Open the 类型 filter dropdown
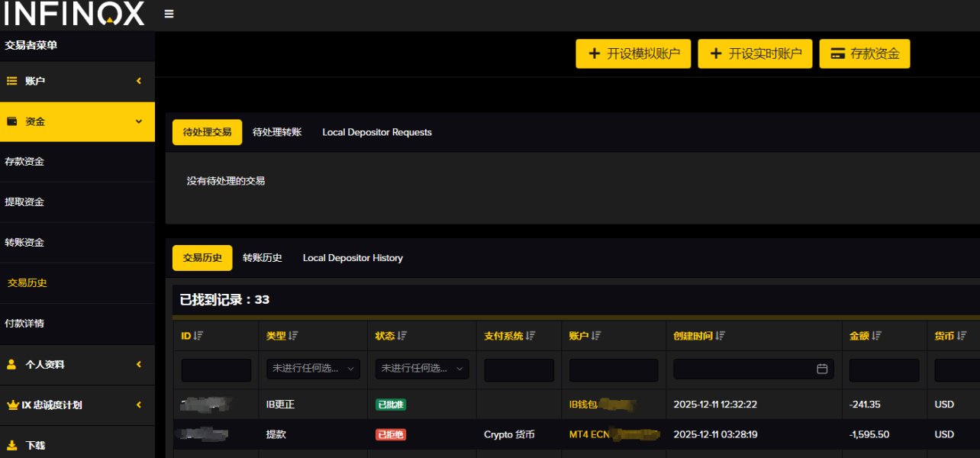Screen dimensions: 980x458 pyautogui.click(x=313, y=369)
